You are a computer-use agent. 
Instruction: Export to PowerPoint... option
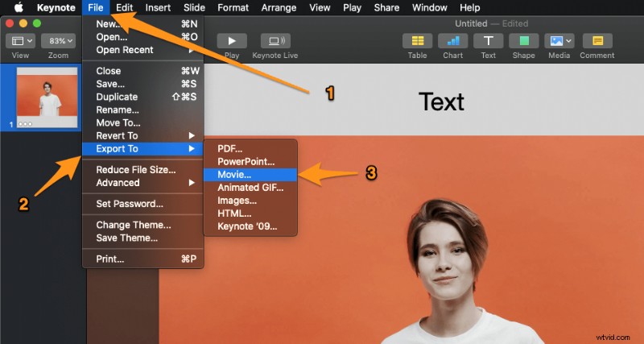click(x=250, y=161)
